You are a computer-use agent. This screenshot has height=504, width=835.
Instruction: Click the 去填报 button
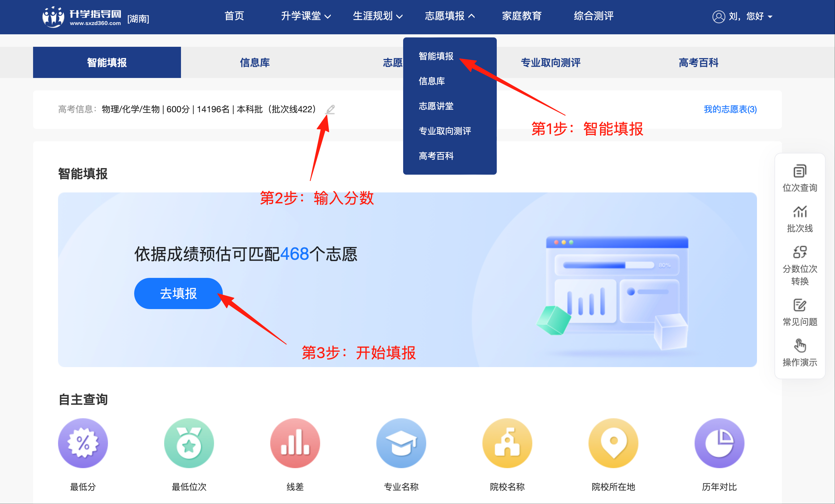click(178, 293)
